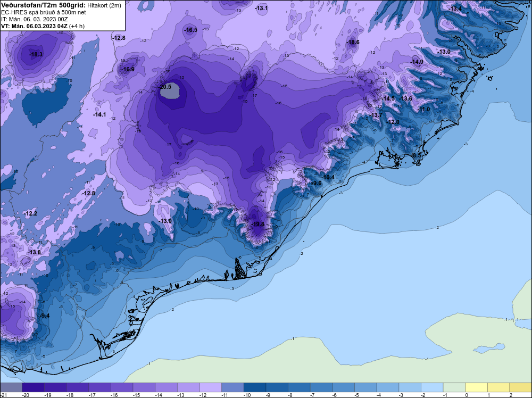Click the 'Hitakort (2m)' label in header
The image size is (532, 398).
[104, 5]
